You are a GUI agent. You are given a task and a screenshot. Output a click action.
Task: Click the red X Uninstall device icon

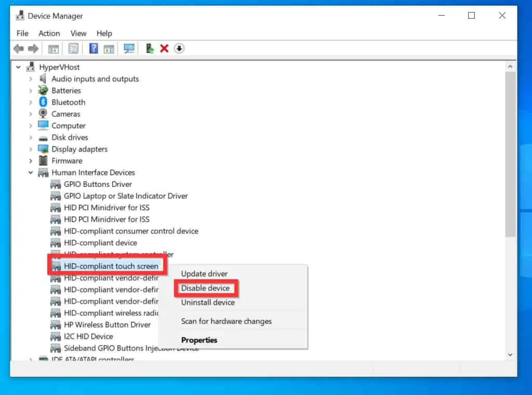(x=163, y=48)
